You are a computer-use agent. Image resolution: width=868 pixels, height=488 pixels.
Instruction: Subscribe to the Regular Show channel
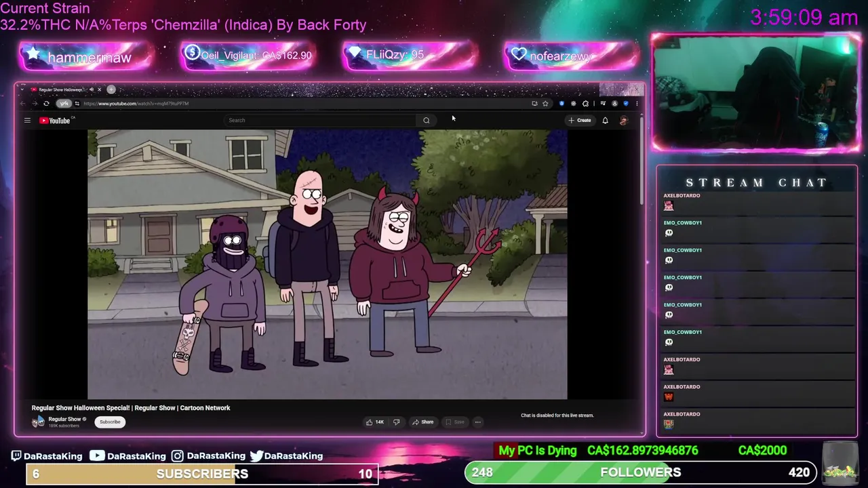coord(110,422)
